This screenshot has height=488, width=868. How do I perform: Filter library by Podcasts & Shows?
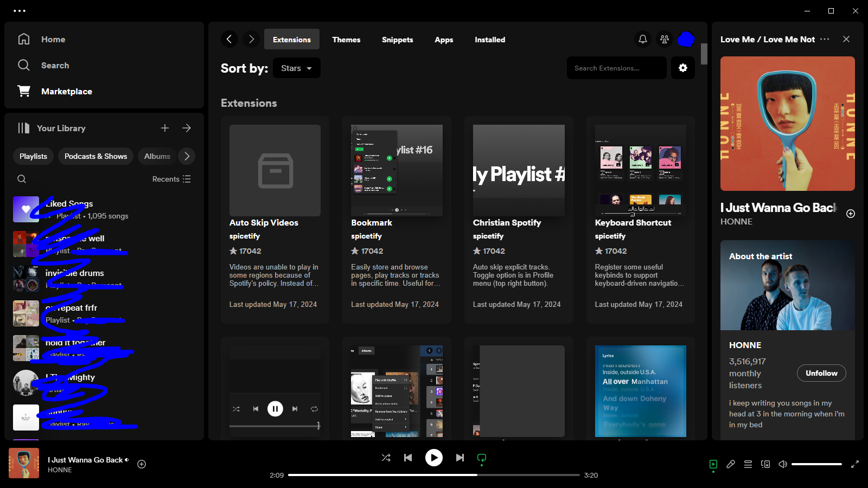(95, 156)
